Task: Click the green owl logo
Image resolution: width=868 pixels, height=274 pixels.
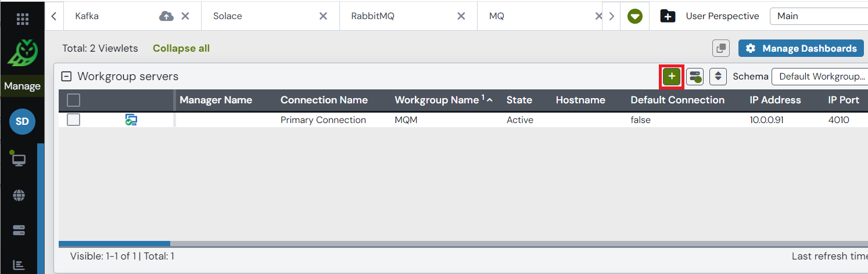Action: 22,53
